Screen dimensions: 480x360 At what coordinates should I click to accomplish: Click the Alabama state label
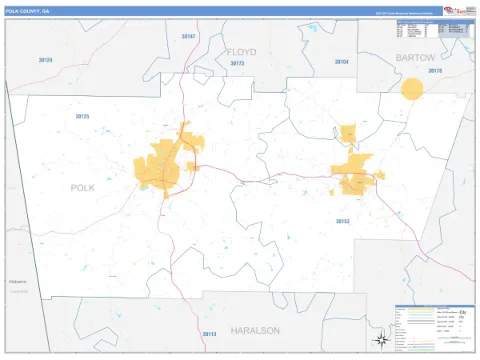point(17,281)
